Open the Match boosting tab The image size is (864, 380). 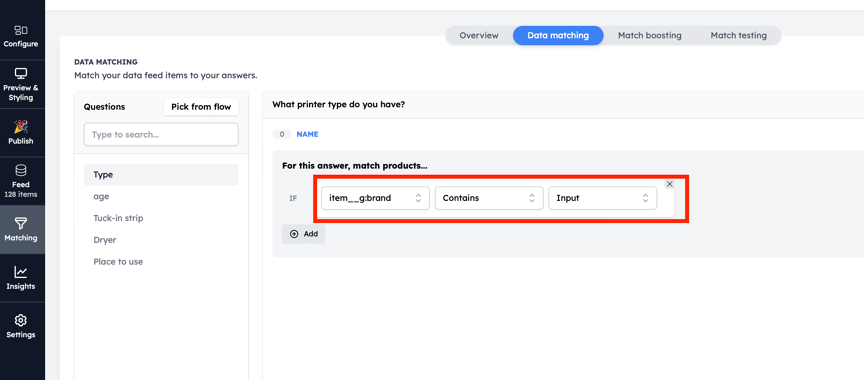click(649, 35)
